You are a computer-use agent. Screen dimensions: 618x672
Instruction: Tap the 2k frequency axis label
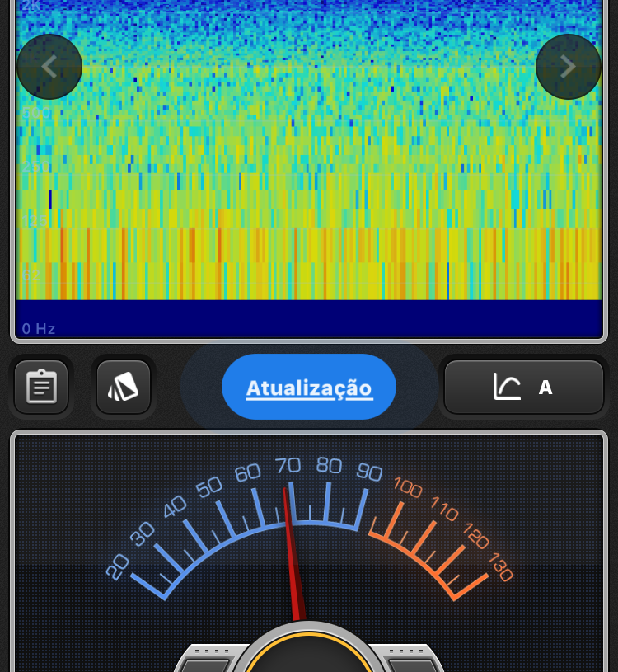pyautogui.click(x=30, y=7)
